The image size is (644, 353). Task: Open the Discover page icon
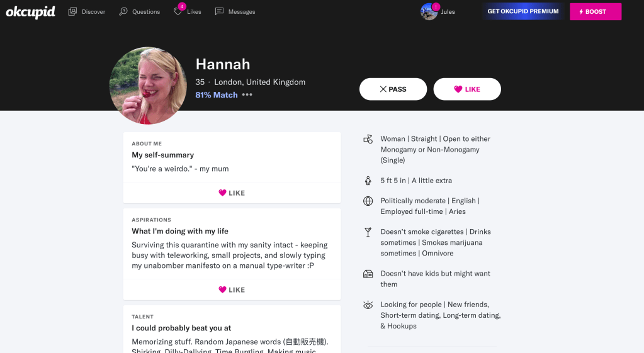tap(72, 11)
